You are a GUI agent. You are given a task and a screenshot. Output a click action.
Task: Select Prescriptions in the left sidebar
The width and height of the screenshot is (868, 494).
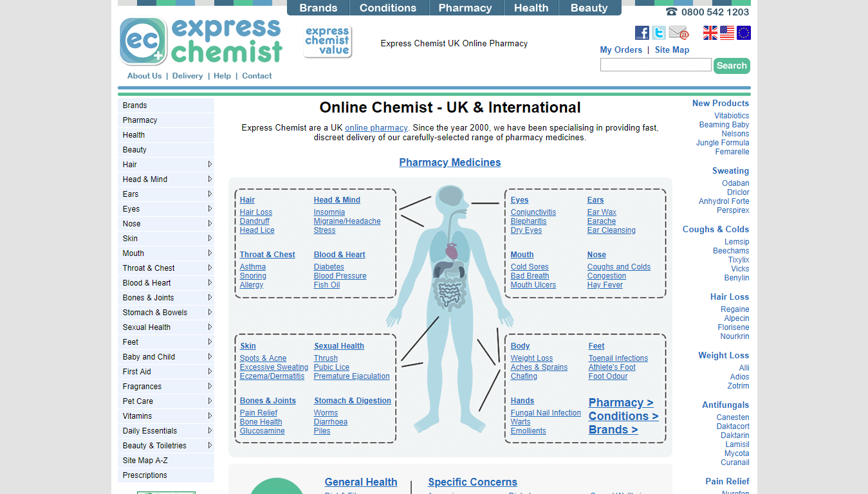(166, 475)
